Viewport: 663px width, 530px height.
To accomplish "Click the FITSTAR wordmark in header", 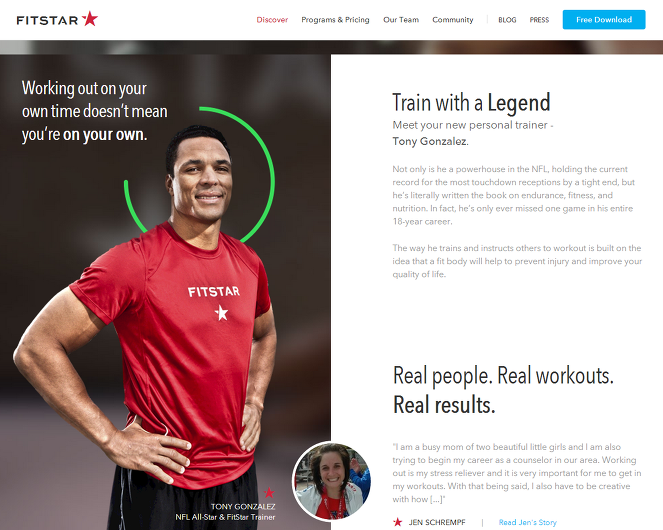I will (47, 20).
